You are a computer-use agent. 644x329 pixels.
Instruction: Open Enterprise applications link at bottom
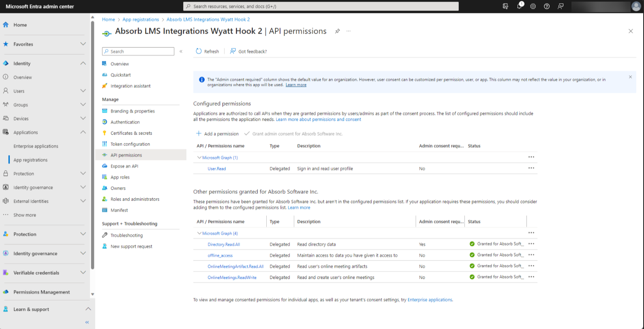430,300
